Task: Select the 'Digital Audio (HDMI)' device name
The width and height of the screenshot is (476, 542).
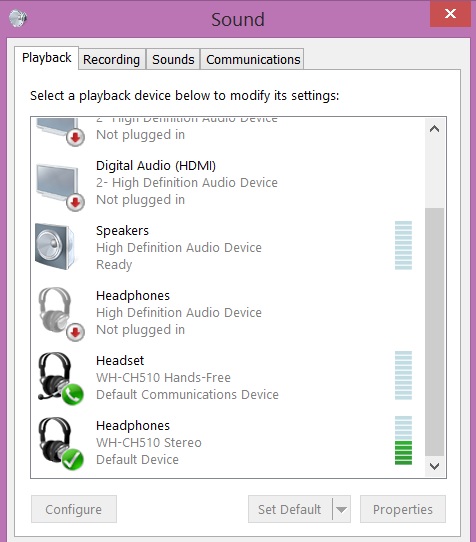Action: coord(156,166)
